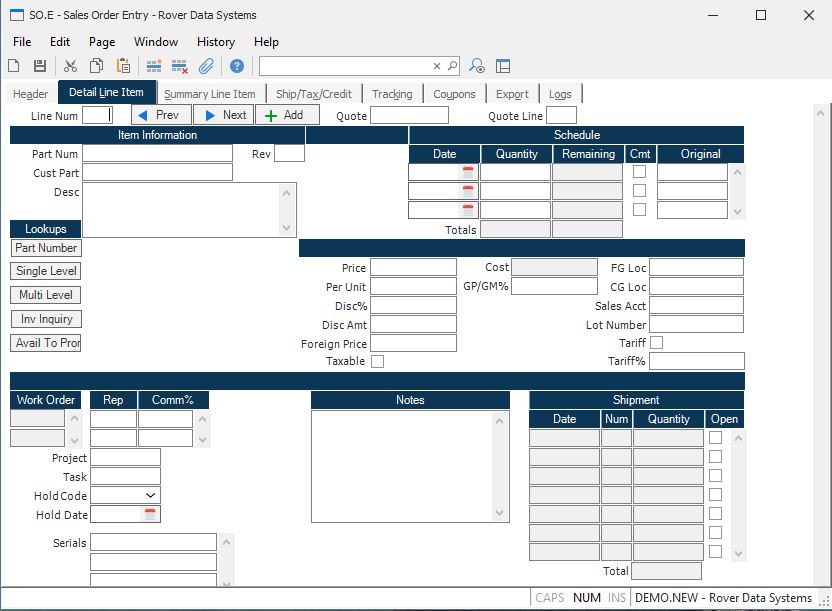Check the first Cmt box in Schedule
This screenshot has height=611, width=832.
tap(639, 172)
